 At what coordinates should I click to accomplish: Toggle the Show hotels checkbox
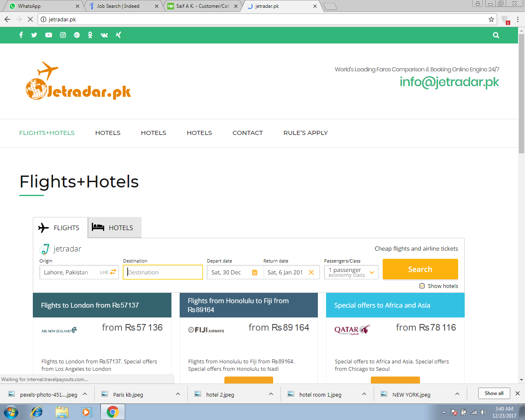pyautogui.click(x=422, y=286)
